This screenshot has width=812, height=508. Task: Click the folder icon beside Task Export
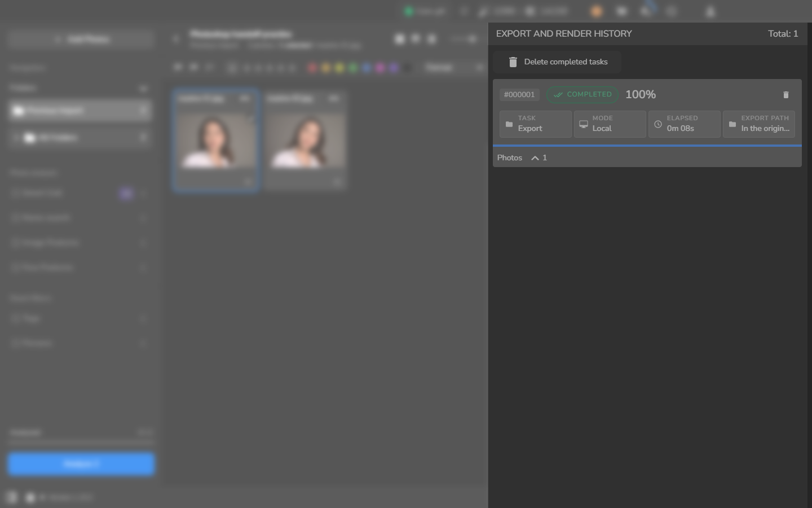509,124
